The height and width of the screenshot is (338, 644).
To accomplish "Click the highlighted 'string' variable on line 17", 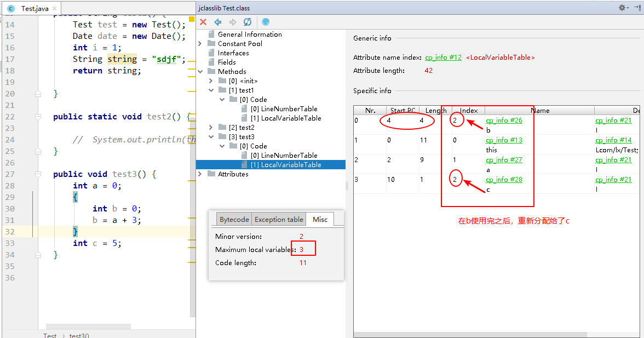I will [122, 59].
